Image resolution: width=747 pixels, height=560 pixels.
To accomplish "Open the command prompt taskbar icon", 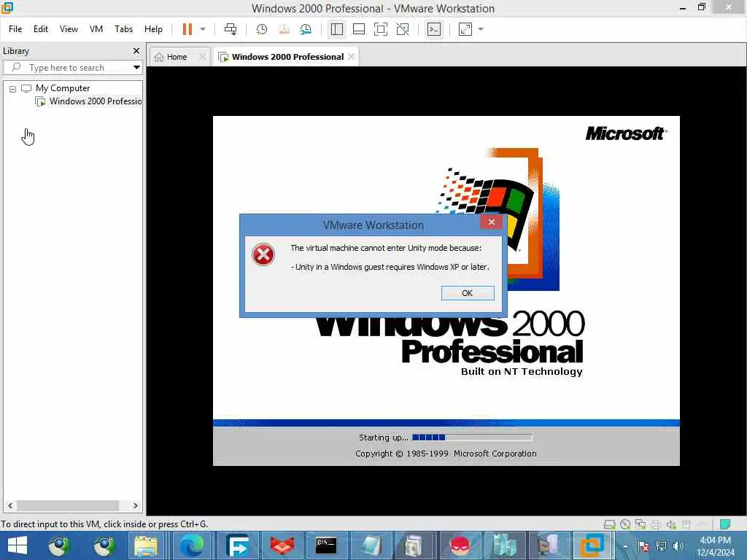I will (326, 545).
